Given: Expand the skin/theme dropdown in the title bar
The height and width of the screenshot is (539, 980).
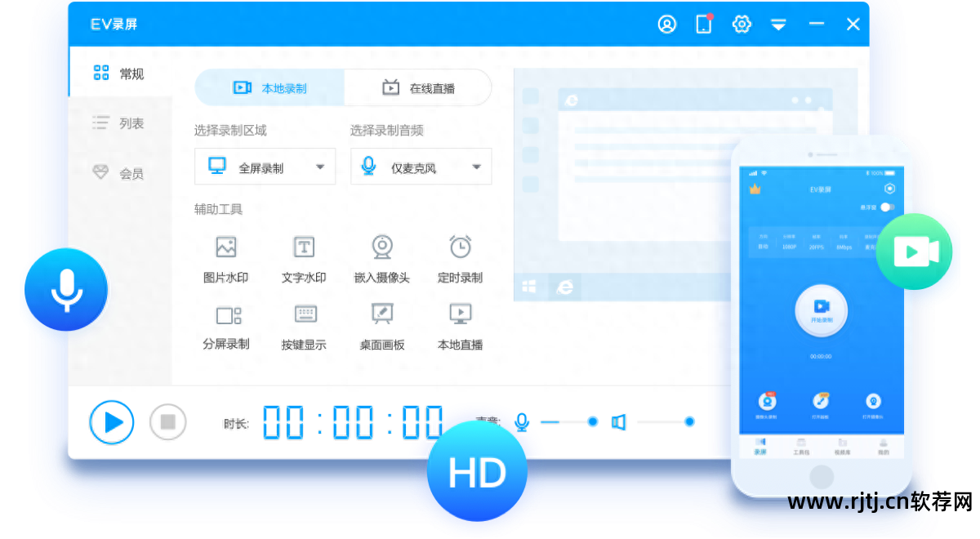Looking at the screenshot, I should [778, 24].
